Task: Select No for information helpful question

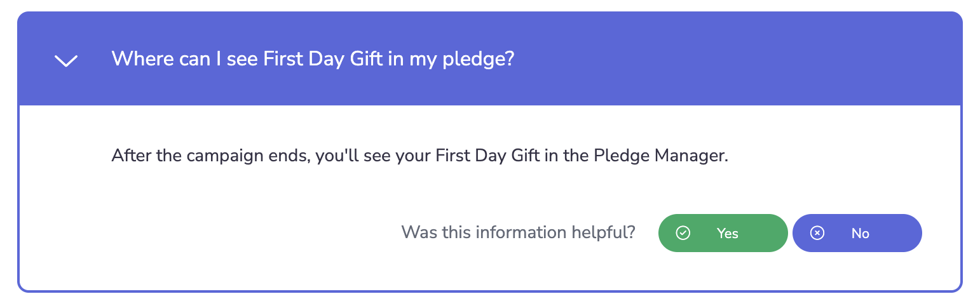Action: 857,233
